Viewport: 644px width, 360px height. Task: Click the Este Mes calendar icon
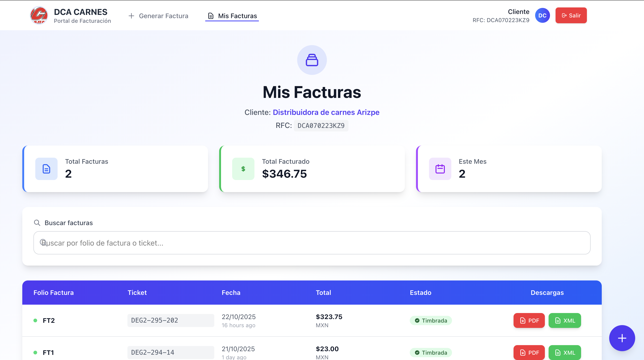click(440, 169)
